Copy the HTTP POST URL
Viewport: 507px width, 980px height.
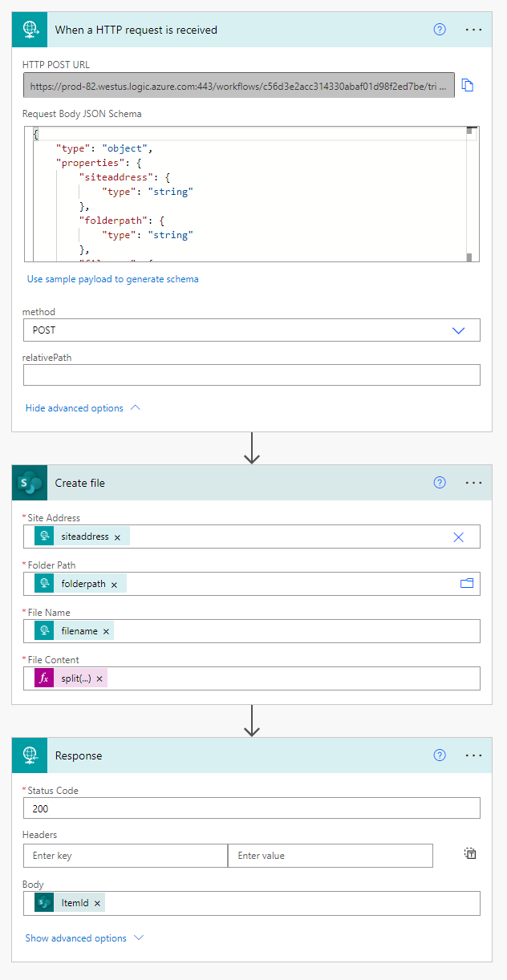click(x=468, y=85)
